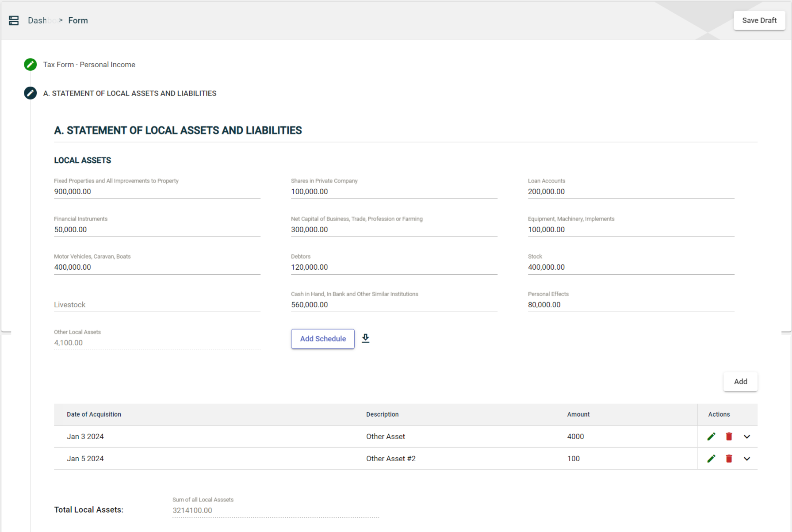This screenshot has width=792, height=532.
Task: Click the green pencil step icon for Tax Form
Action: coord(30,65)
